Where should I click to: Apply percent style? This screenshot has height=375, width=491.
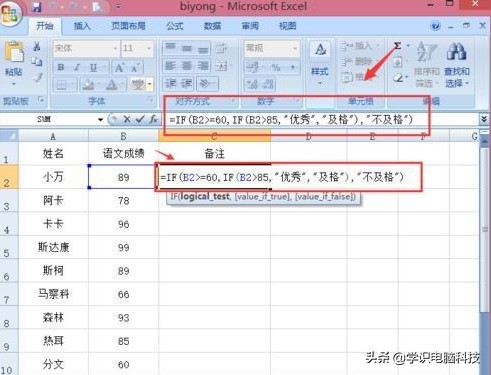275,67
